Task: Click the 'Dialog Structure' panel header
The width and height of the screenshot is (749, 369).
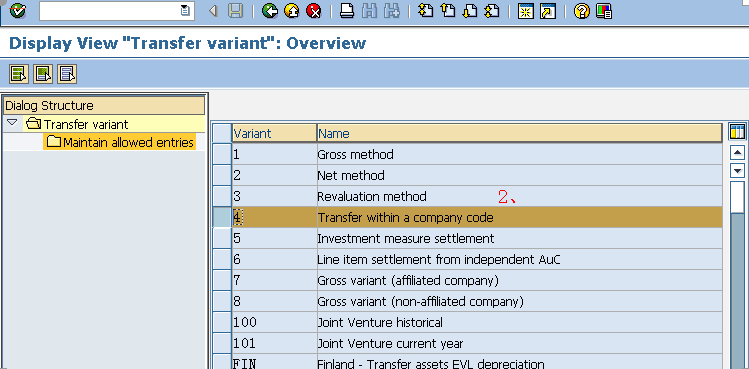Action: point(104,105)
